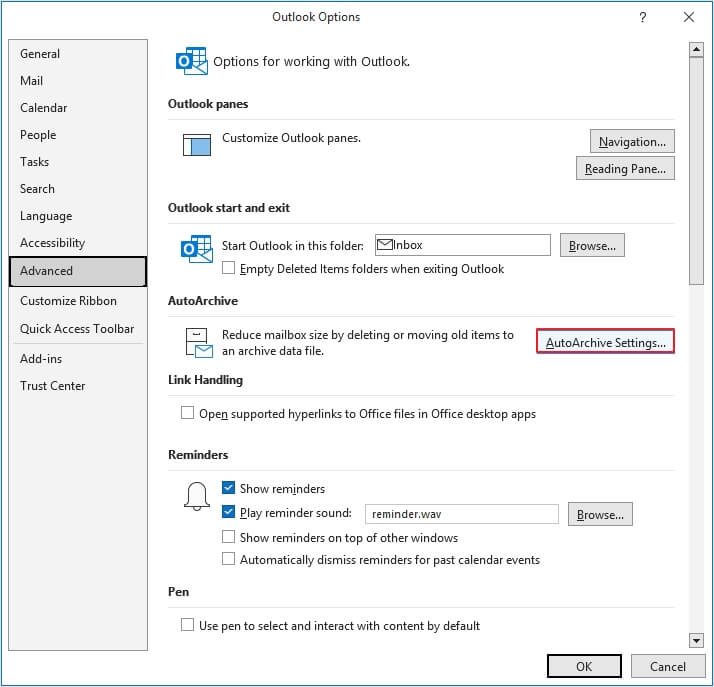Click the envelope icon in the Inbox field
Screen dimensions: 714x687
pos(385,245)
